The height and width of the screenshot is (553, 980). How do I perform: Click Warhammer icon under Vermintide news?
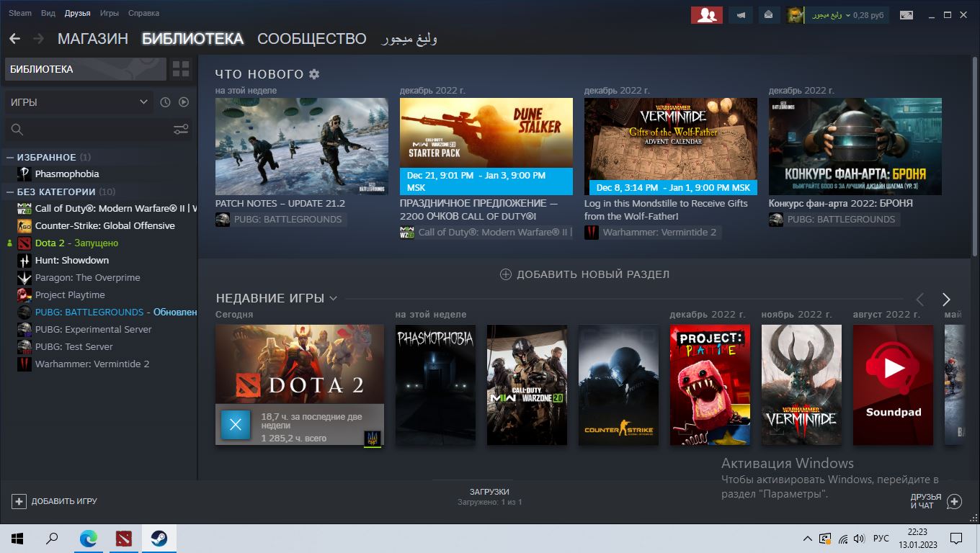(592, 233)
